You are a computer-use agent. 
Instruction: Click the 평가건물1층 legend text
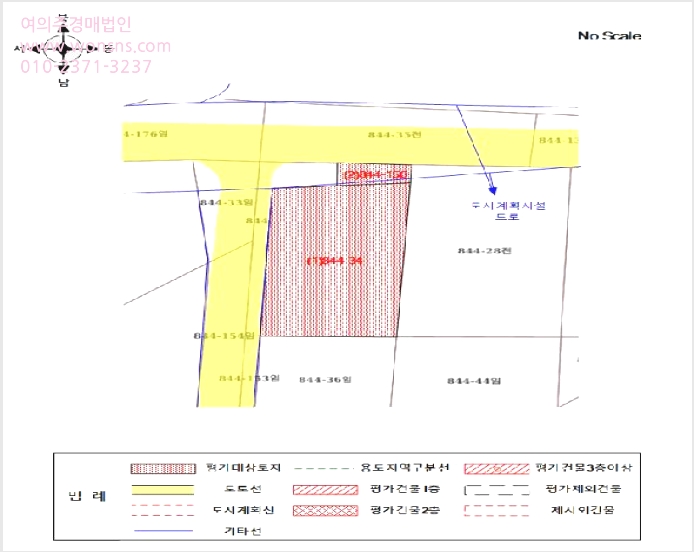[405, 489]
